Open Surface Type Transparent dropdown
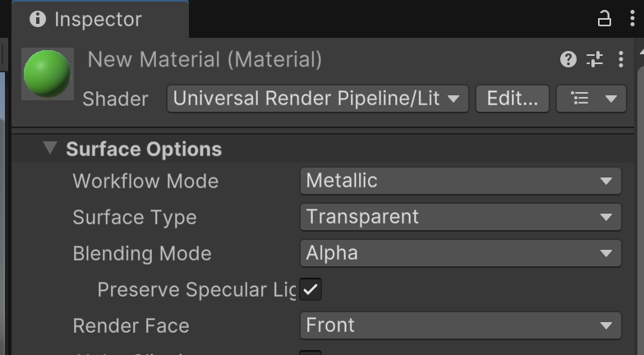The width and height of the screenshot is (644, 355). pyautogui.click(x=460, y=217)
